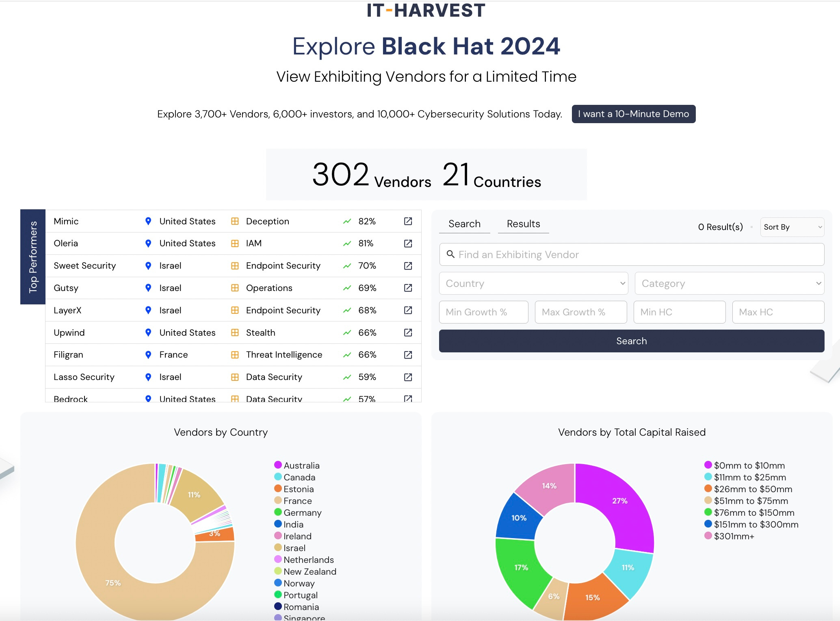Click the 82% growth value
Screen dimensions: 840x621
pyautogui.click(x=367, y=221)
